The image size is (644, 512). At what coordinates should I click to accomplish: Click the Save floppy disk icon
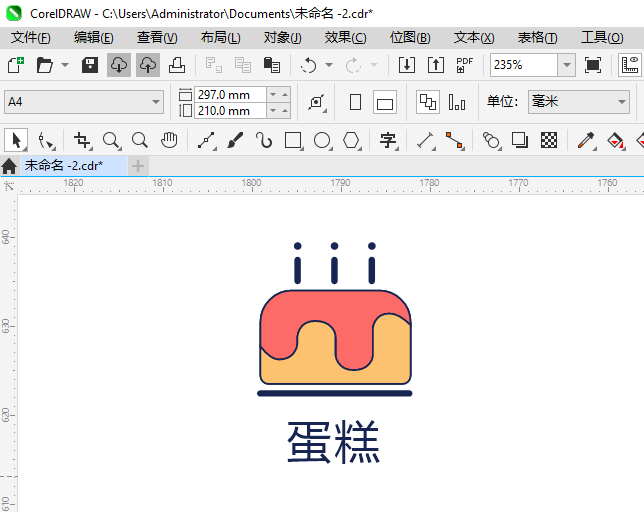click(90, 65)
